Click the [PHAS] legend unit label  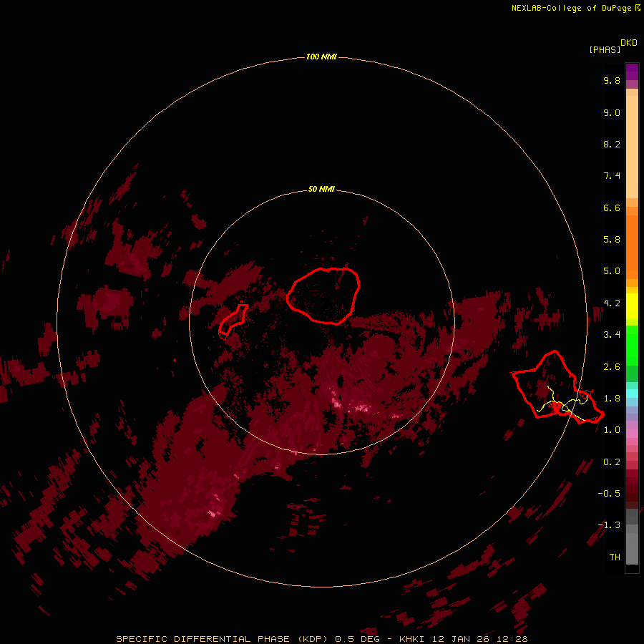(605, 49)
